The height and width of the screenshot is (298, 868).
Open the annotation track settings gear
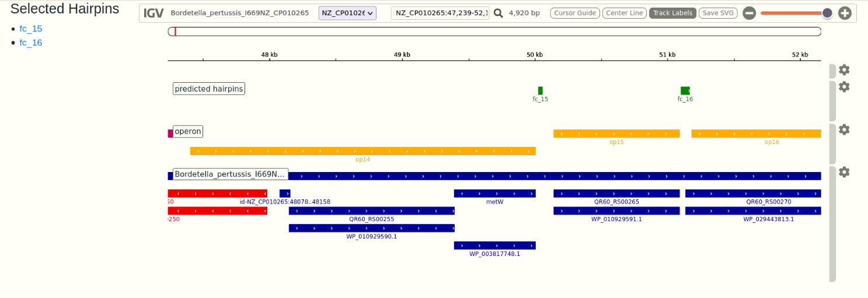pyautogui.click(x=844, y=172)
